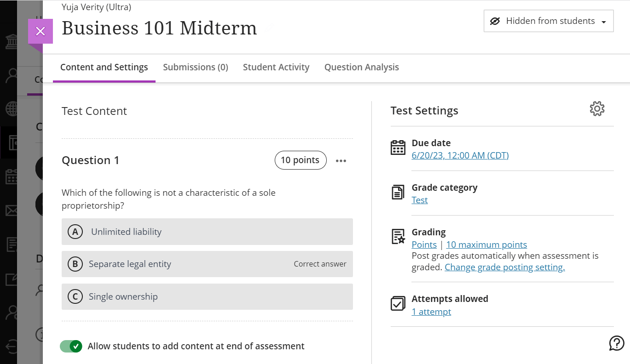Open Question 1's options menu
This screenshot has width=630, height=364.
341,160
